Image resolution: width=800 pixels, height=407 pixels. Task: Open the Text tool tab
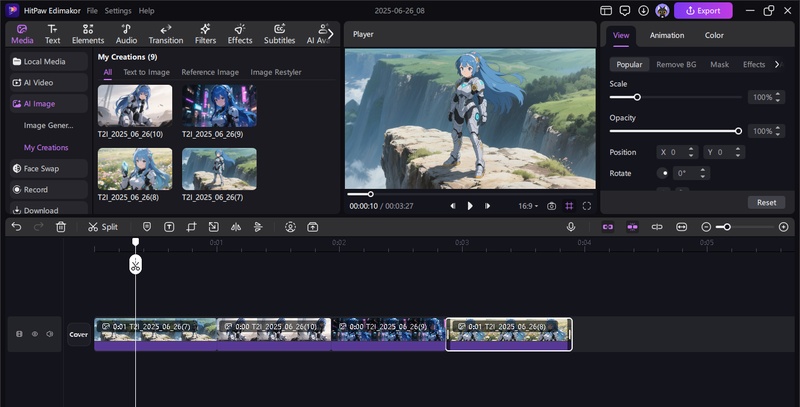pos(53,34)
